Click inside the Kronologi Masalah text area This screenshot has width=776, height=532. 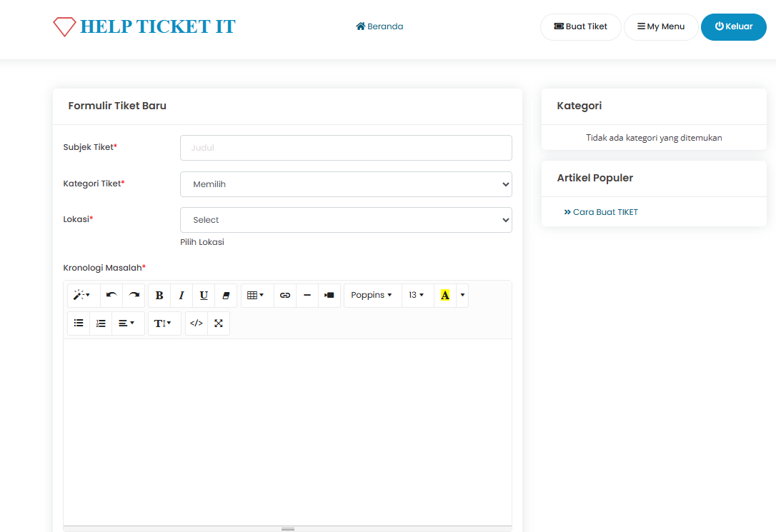[287, 432]
